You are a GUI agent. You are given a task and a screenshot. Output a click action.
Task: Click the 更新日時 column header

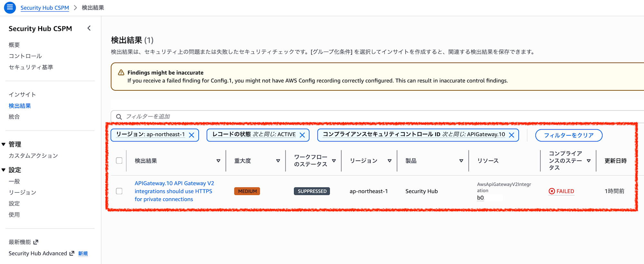click(x=615, y=161)
